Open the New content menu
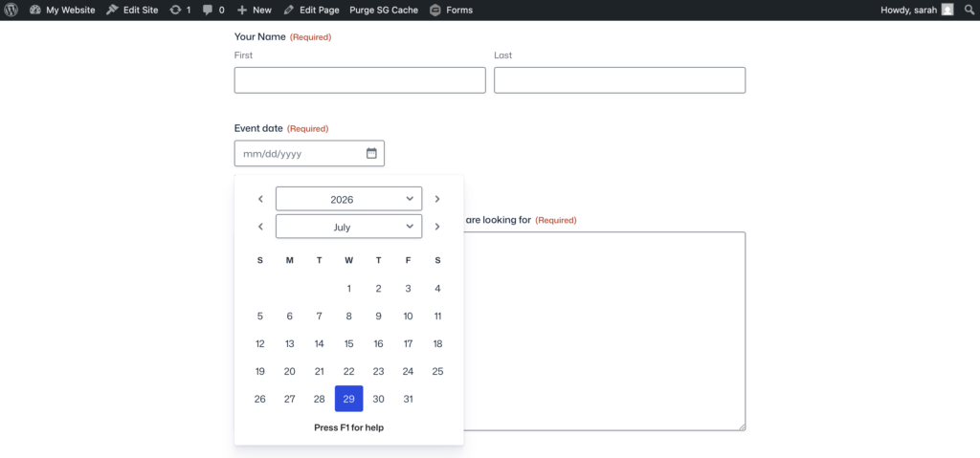The image size is (980, 458). click(x=255, y=10)
